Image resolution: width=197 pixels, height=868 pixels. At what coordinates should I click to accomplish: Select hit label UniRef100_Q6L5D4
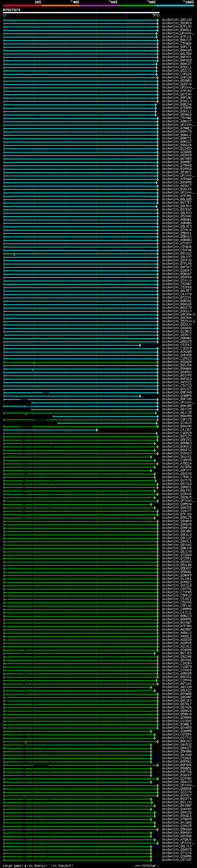click(x=177, y=54)
